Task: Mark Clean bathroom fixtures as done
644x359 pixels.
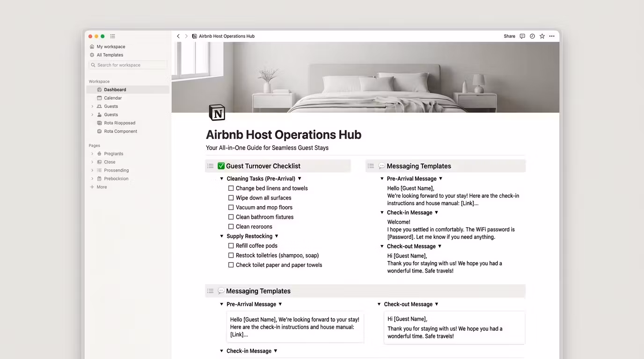Action: pyautogui.click(x=231, y=217)
